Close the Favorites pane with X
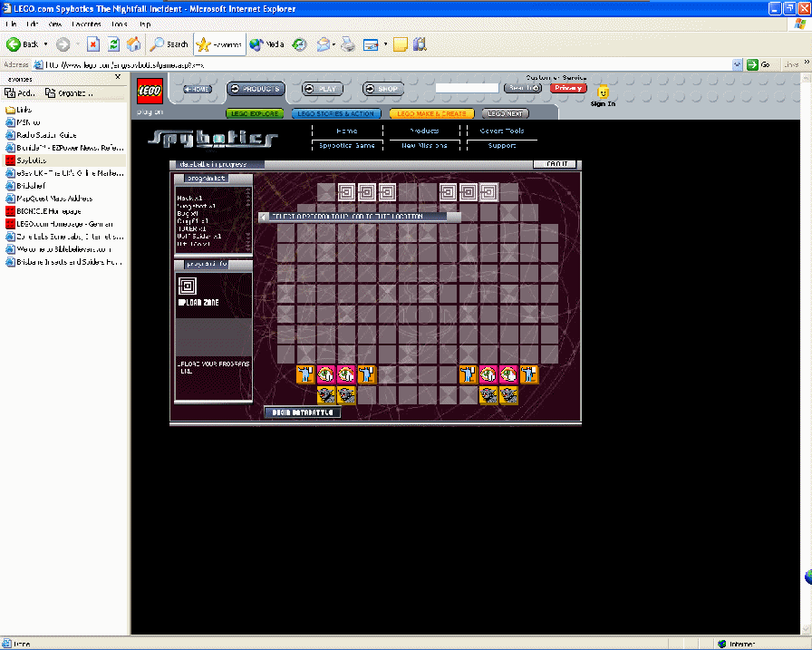 (x=118, y=77)
